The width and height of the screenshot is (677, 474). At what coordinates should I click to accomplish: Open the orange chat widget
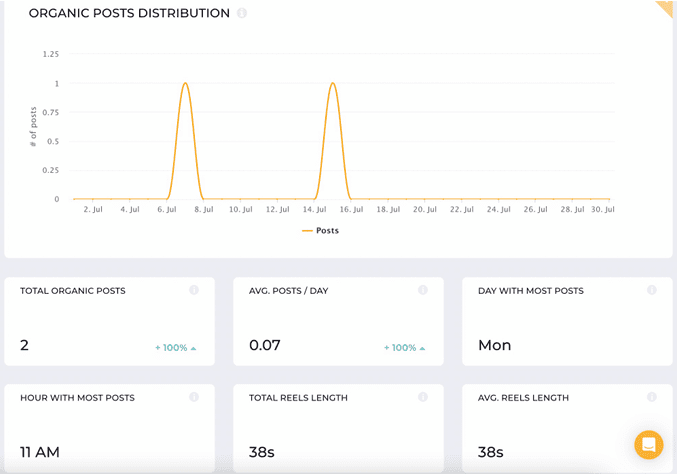click(648, 444)
